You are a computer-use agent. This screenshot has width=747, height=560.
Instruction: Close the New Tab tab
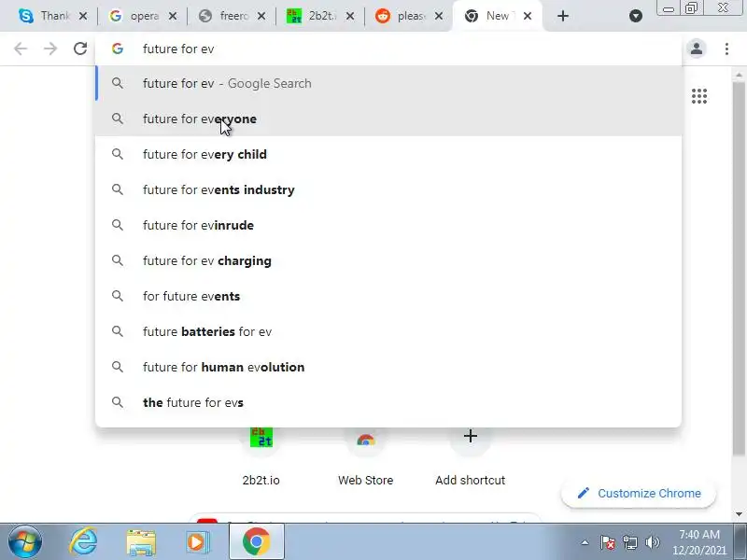point(528,16)
